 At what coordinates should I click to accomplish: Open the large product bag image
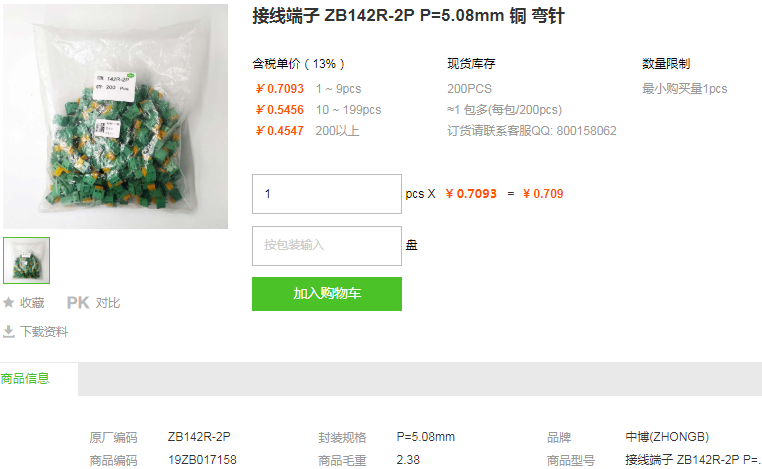(x=116, y=117)
